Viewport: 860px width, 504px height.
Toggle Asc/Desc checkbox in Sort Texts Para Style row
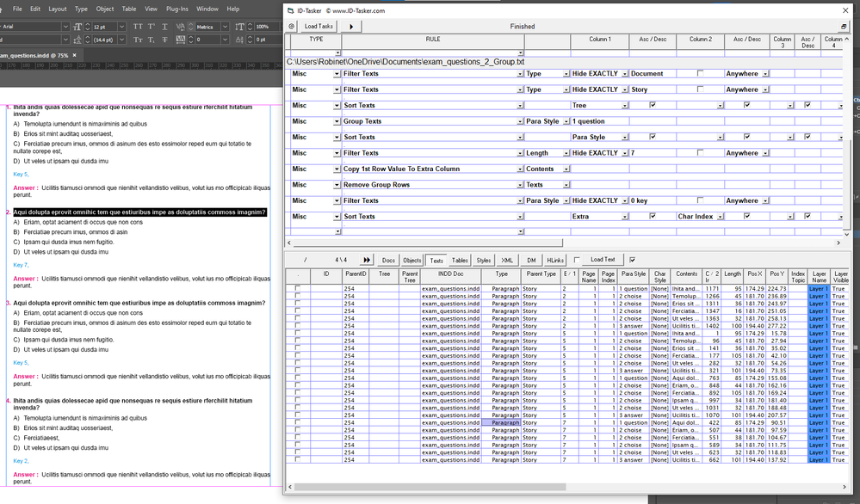pos(653,137)
